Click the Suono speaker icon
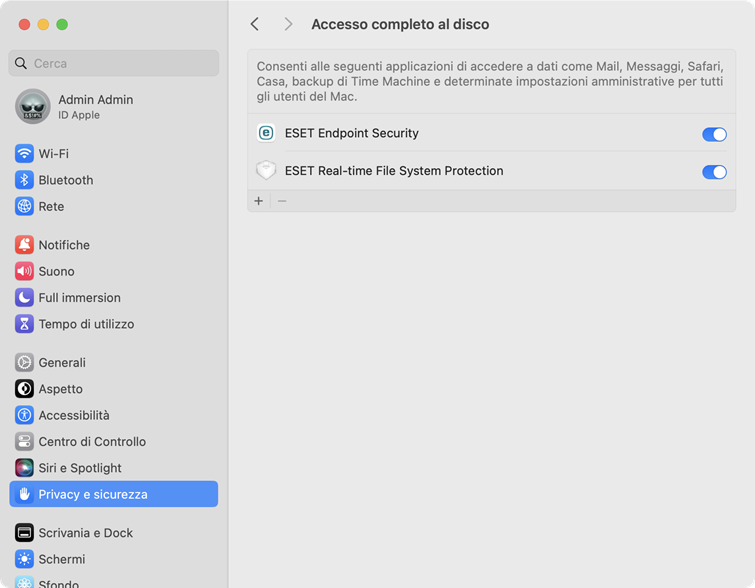The height and width of the screenshot is (588, 755). click(x=24, y=272)
